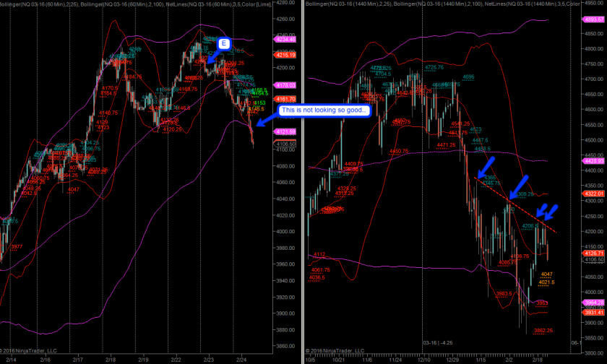Click the orange 4047 label on daily chart
This screenshot has height=364, width=607.
(546, 274)
